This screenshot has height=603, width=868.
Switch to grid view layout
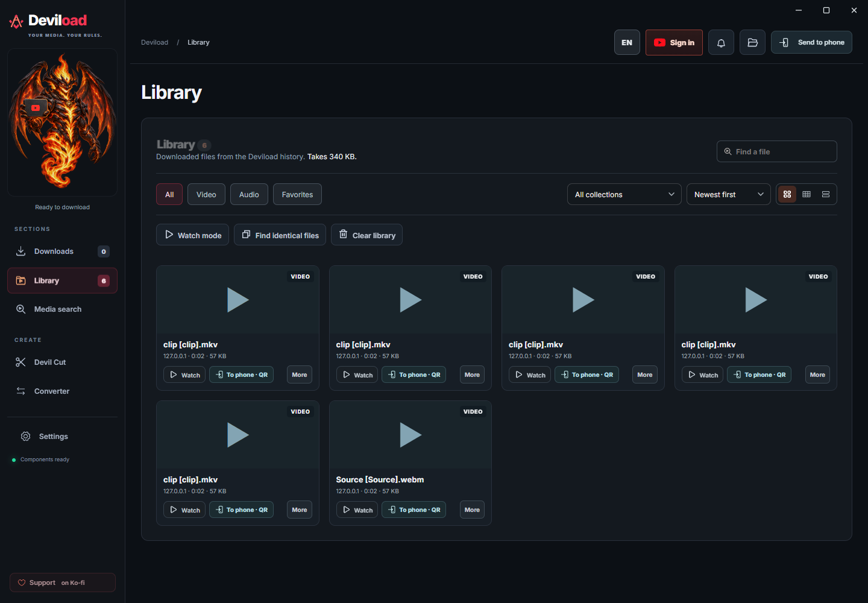[x=787, y=194]
